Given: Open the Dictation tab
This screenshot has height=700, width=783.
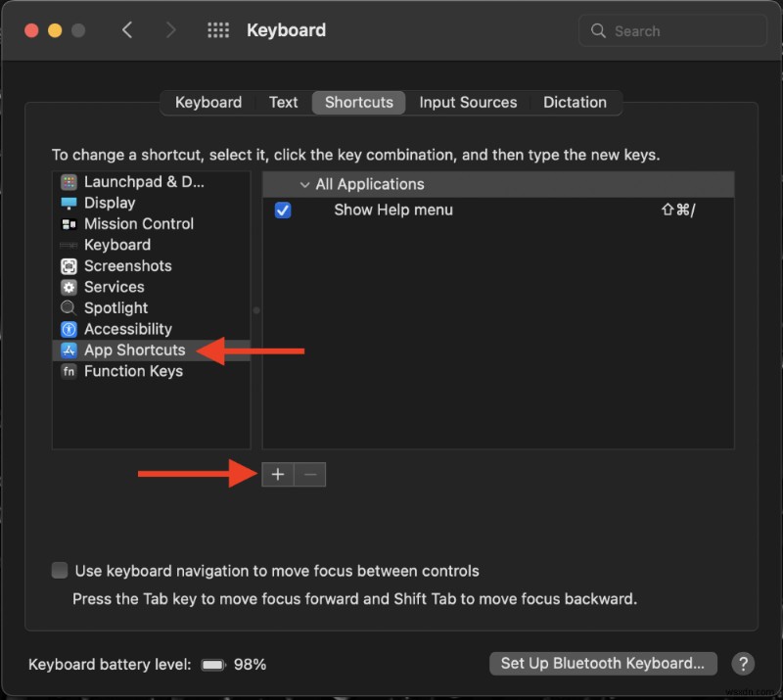Looking at the screenshot, I should tap(576, 102).
